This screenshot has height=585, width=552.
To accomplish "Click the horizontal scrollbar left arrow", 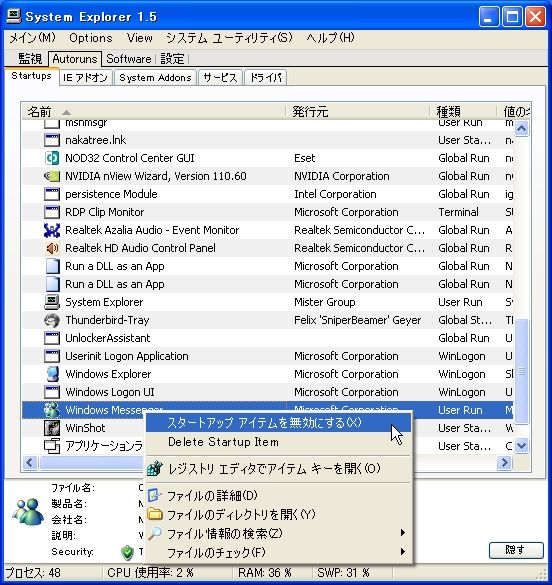I will point(30,463).
